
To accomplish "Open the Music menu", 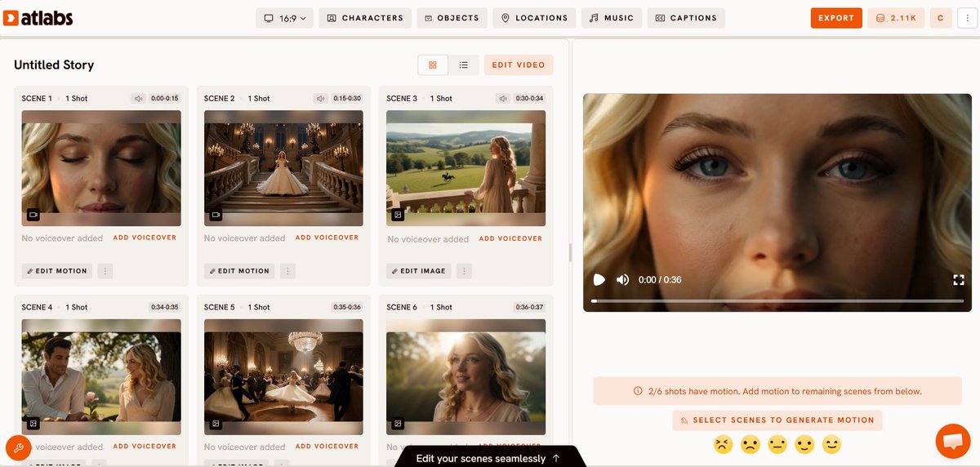I will [x=612, y=18].
